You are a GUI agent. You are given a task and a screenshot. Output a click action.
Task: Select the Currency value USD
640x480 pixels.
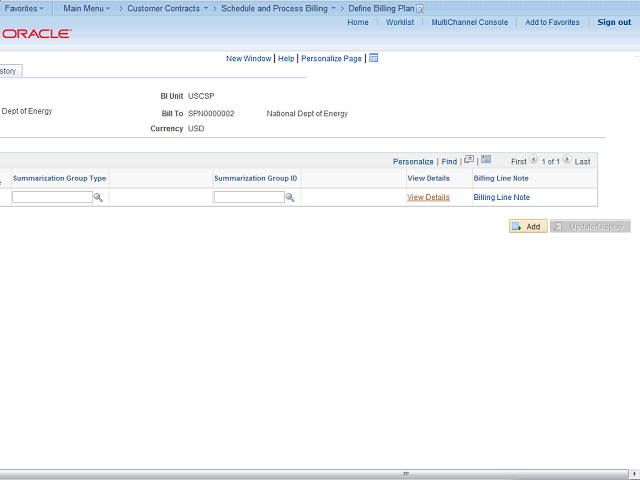coord(196,129)
